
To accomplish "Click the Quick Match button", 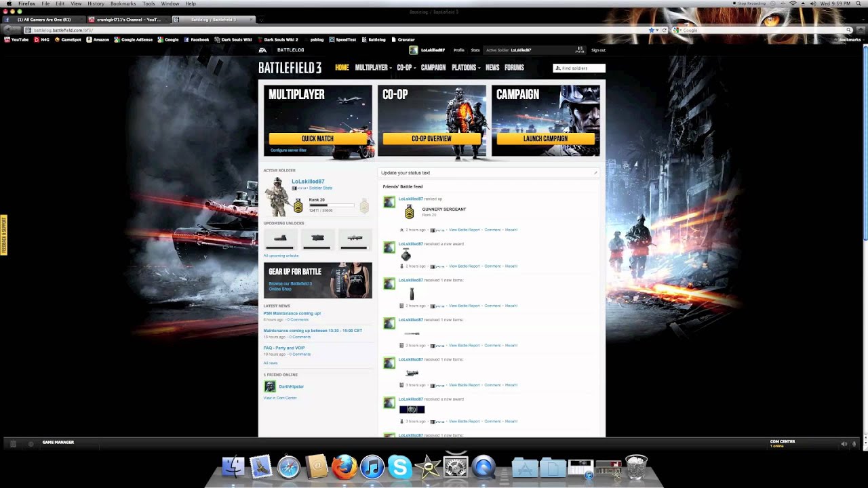I will tap(317, 138).
